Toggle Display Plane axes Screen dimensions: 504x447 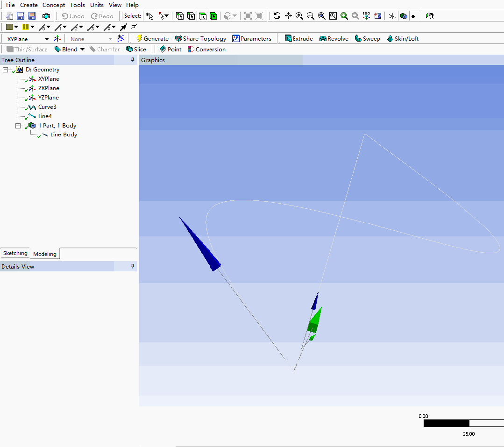[392, 16]
